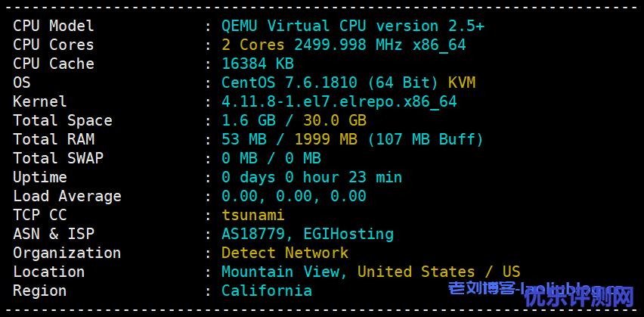The width and height of the screenshot is (644, 317).
Task: Click the CPU Model label
Action: point(54,26)
